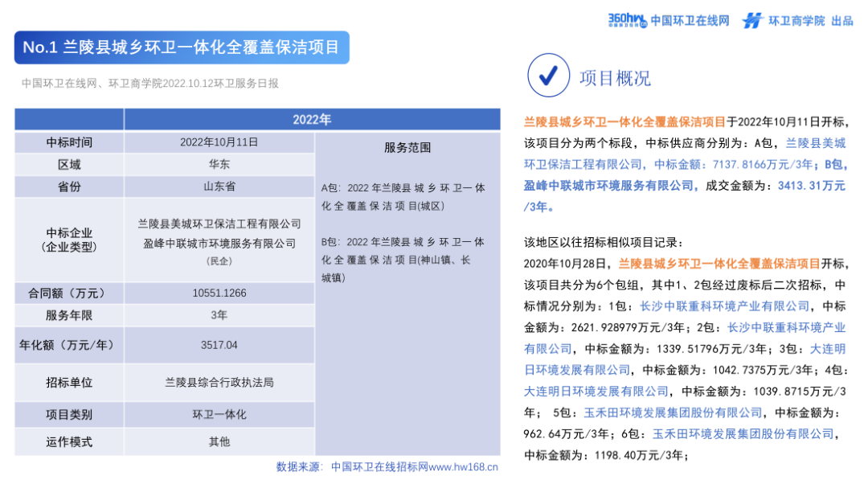The height and width of the screenshot is (480, 868).
Task: Click the B包 service scope description
Action: [x=403, y=260]
